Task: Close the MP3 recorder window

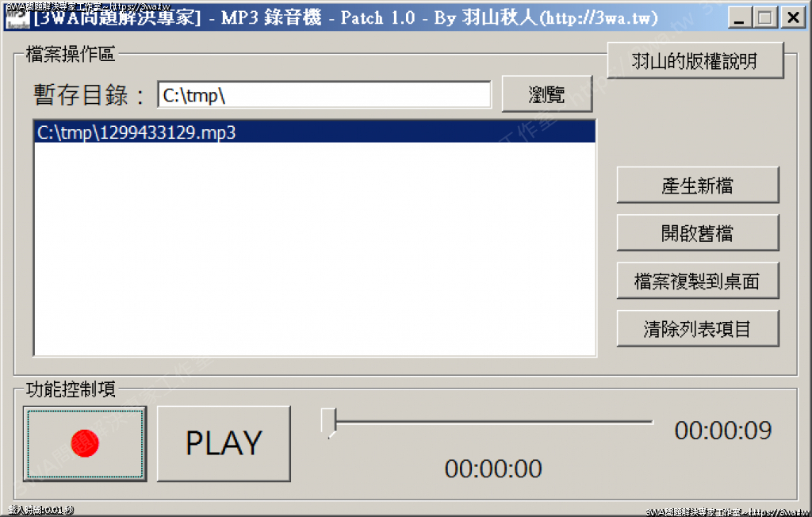Action: pos(793,18)
